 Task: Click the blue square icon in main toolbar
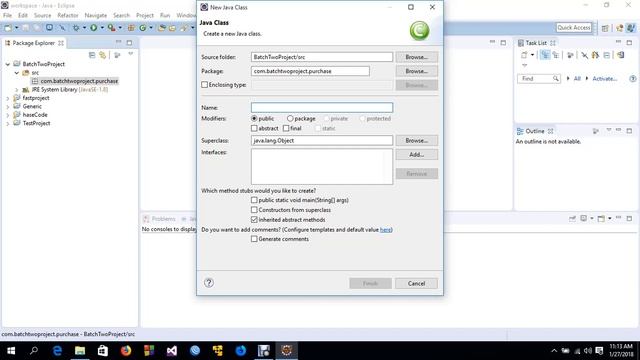[x=49, y=28]
